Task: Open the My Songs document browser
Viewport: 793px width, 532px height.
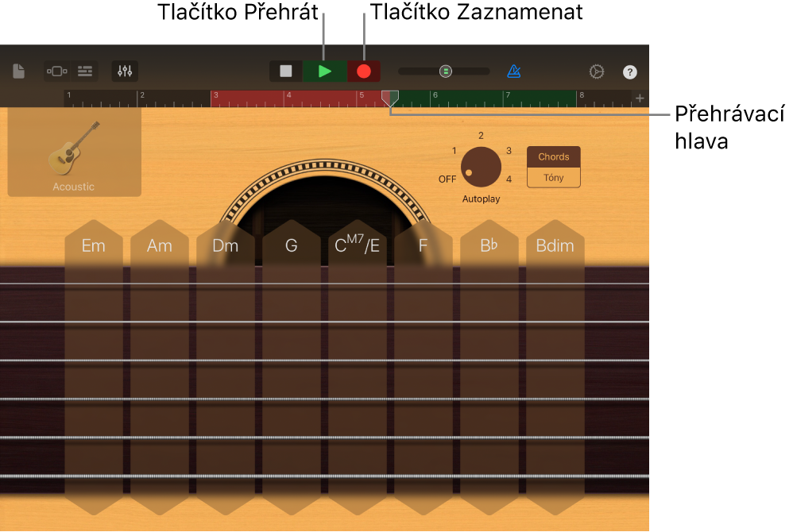Action: (19, 71)
